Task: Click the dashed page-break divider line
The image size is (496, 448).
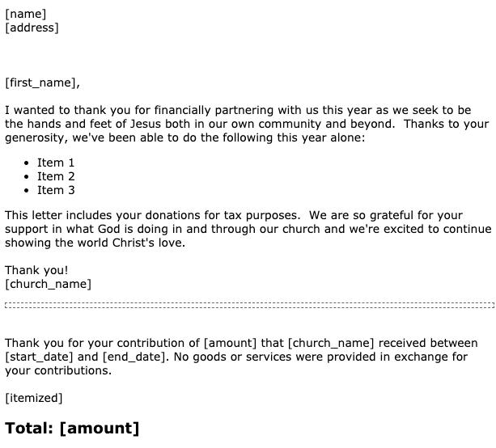Action: coord(248,306)
